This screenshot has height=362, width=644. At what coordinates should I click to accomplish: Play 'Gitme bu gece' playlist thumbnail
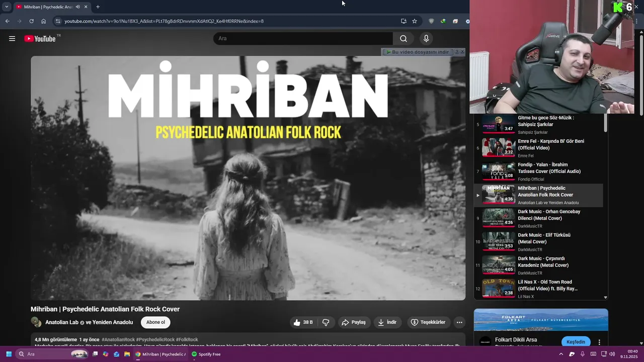[499, 124]
